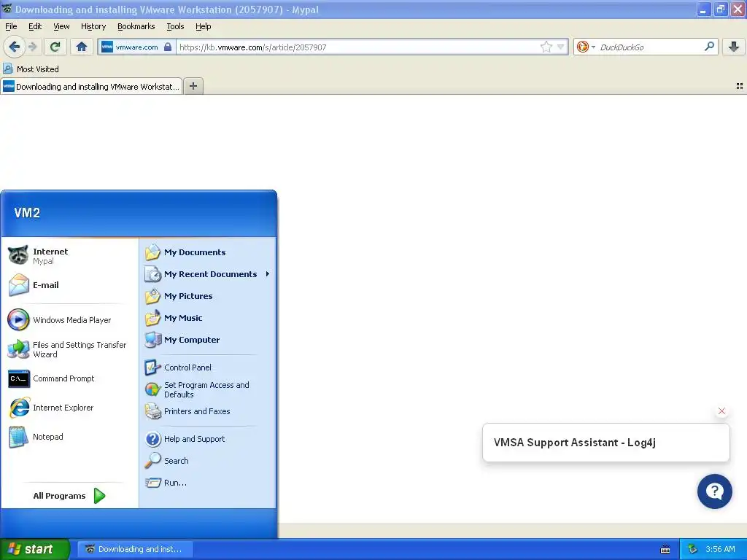Open the Help menu in Mypal
Image resolution: width=747 pixels, height=560 pixels.
pyautogui.click(x=203, y=26)
